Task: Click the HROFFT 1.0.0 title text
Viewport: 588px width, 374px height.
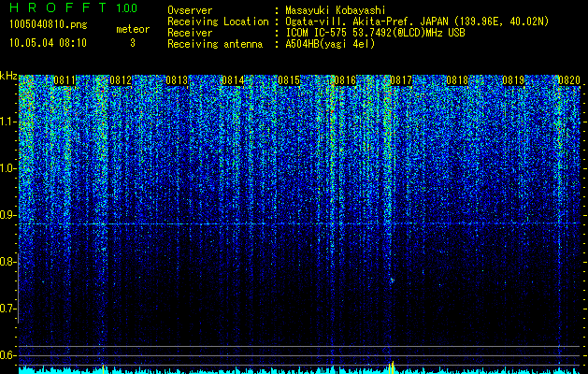Action: click(73, 7)
